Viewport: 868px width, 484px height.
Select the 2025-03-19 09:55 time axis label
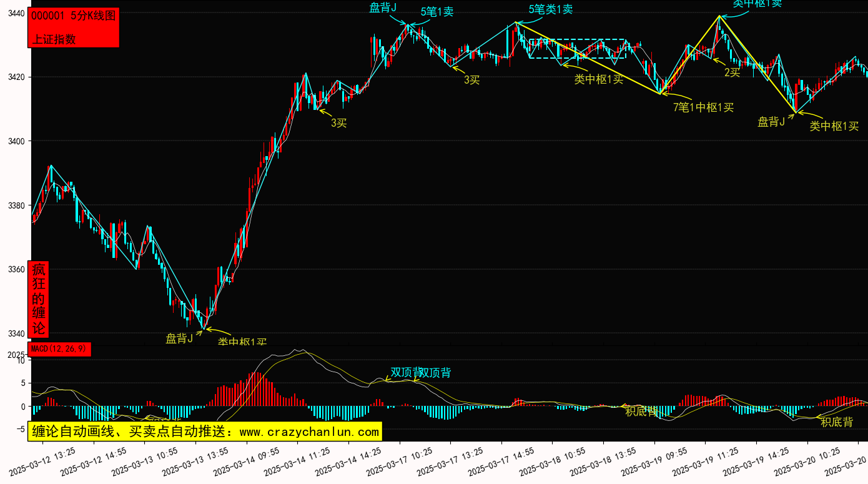(655, 462)
